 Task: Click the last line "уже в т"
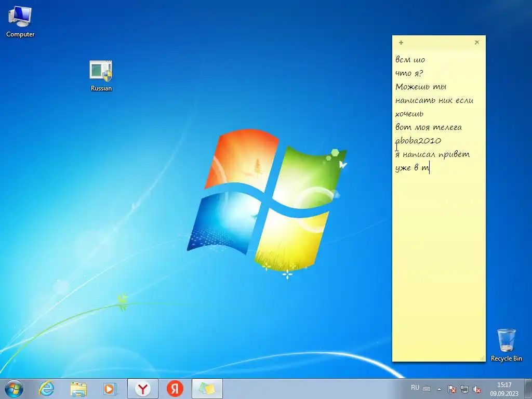coord(412,168)
